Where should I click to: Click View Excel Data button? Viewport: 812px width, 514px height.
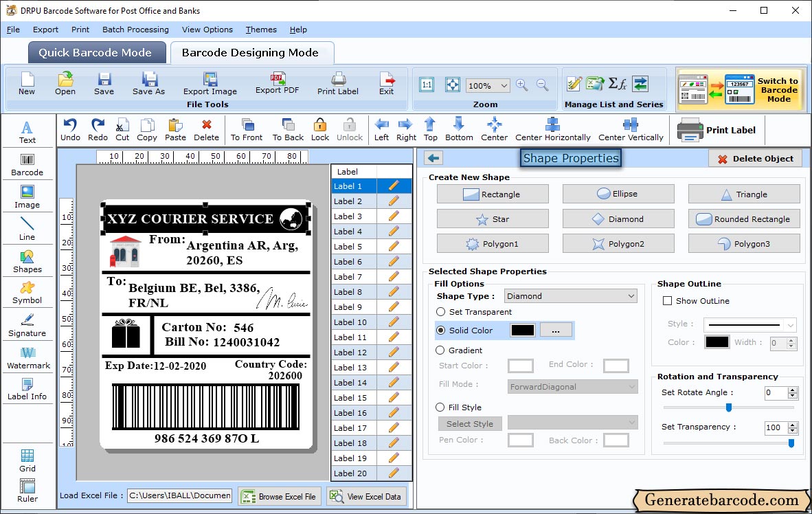click(x=366, y=496)
